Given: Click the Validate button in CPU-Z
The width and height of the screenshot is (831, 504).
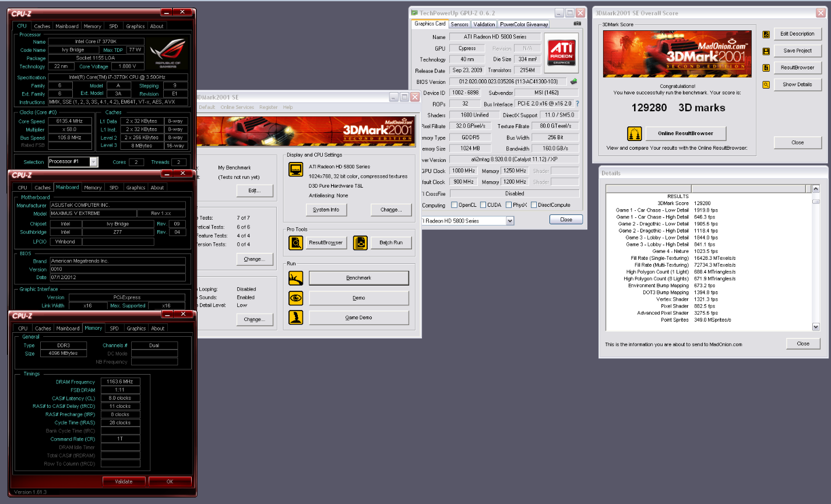Looking at the screenshot, I should 124,482.
